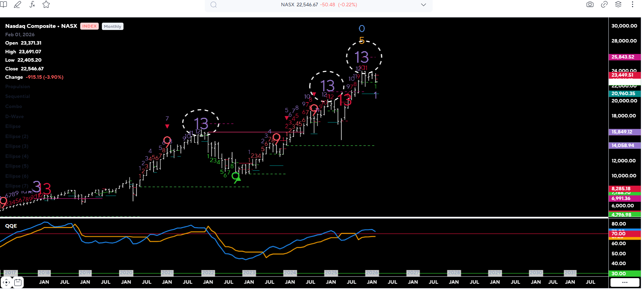Click the star favorite icon
644x291 pixels.
(x=46, y=5)
